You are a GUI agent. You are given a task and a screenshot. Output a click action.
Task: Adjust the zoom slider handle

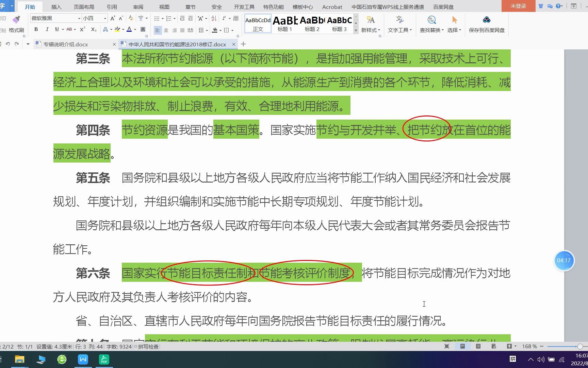pyautogui.click(x=580, y=347)
